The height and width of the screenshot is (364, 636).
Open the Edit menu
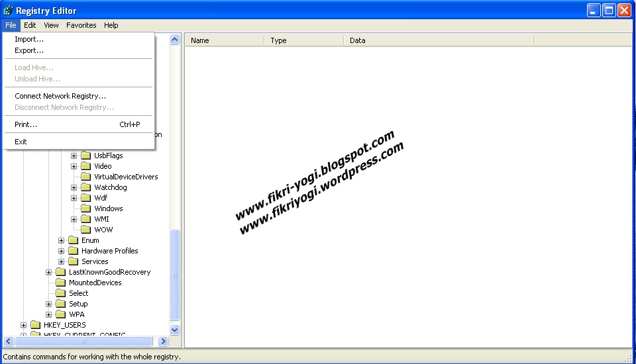(x=30, y=25)
